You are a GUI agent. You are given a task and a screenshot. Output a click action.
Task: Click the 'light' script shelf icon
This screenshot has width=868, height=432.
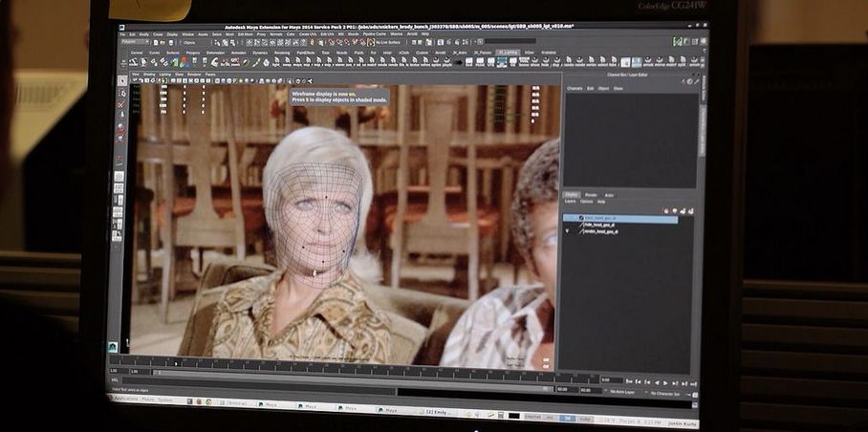[x=276, y=62]
